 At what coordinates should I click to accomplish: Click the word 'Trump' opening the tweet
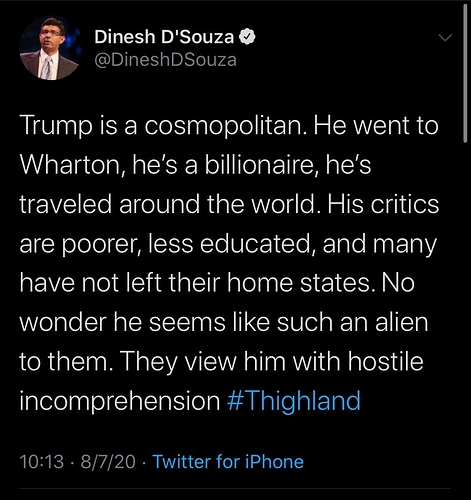pos(55,127)
